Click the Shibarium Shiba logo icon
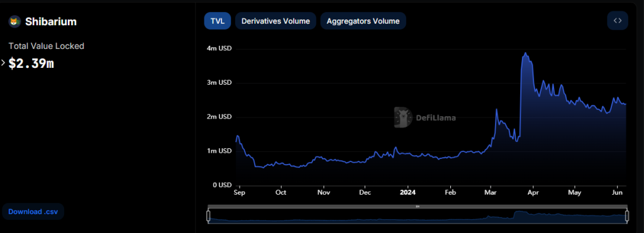This screenshot has width=644, height=233. coord(15,21)
